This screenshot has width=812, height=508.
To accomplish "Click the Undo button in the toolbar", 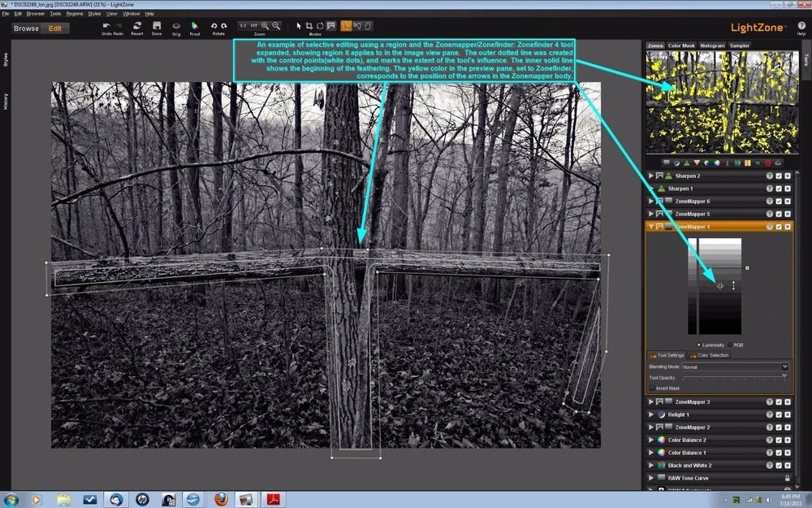I will coord(108,27).
